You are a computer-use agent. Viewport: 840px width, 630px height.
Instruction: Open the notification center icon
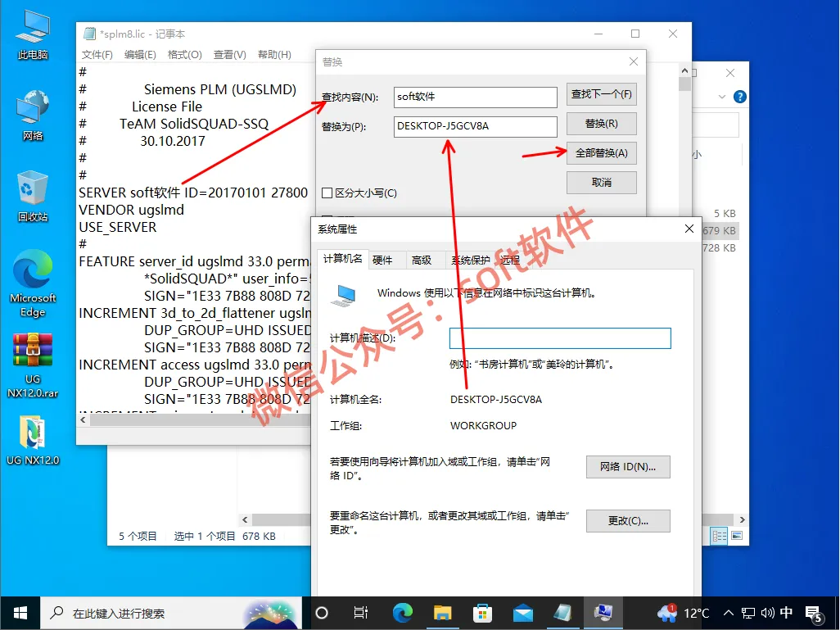[x=815, y=614]
